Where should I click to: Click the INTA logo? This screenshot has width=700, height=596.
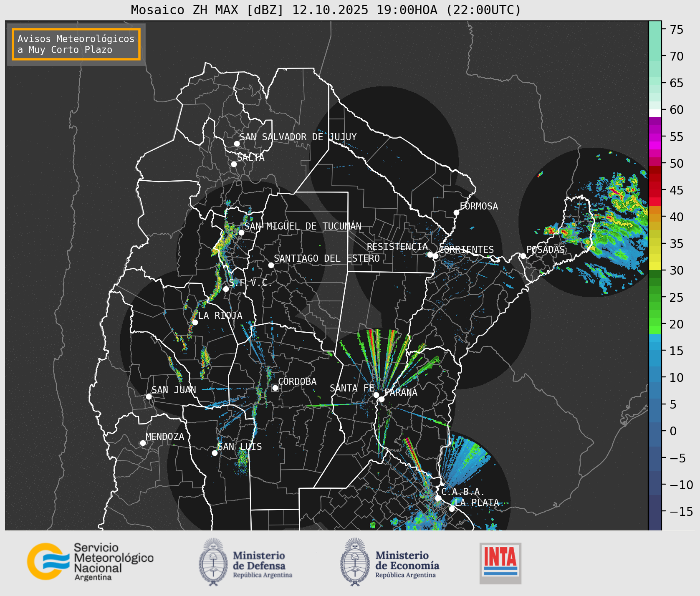(x=500, y=563)
